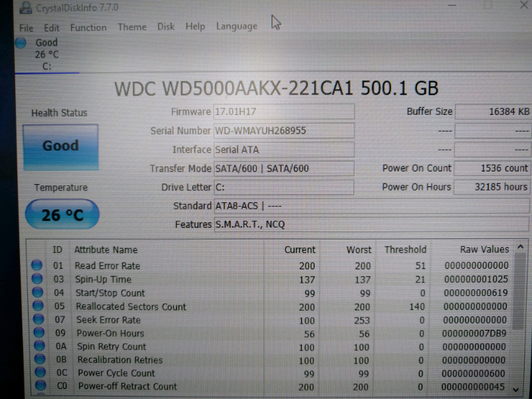
Task: Open the Disk menu
Action: coord(166,27)
